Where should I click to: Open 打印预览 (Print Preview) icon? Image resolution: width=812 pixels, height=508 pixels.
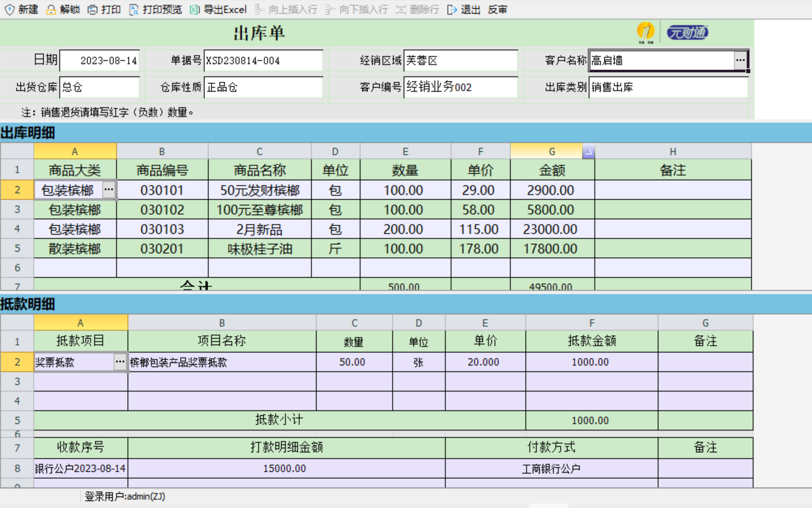[134, 10]
